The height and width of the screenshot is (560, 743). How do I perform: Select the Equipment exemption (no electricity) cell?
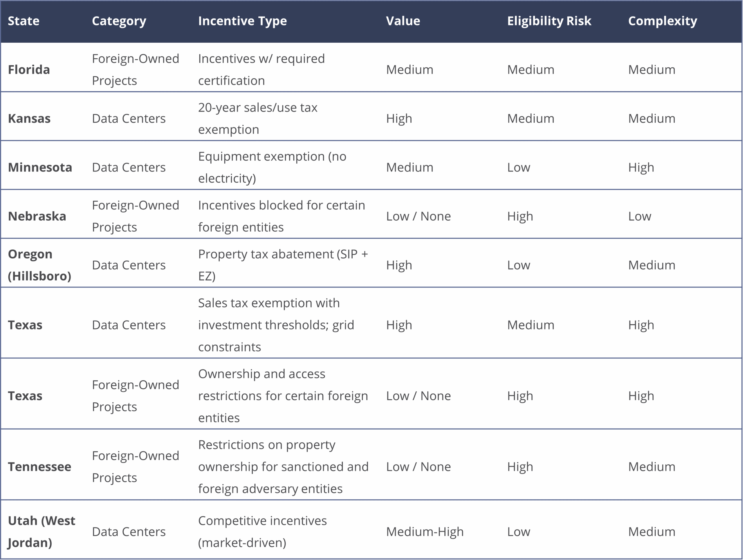pos(272,167)
